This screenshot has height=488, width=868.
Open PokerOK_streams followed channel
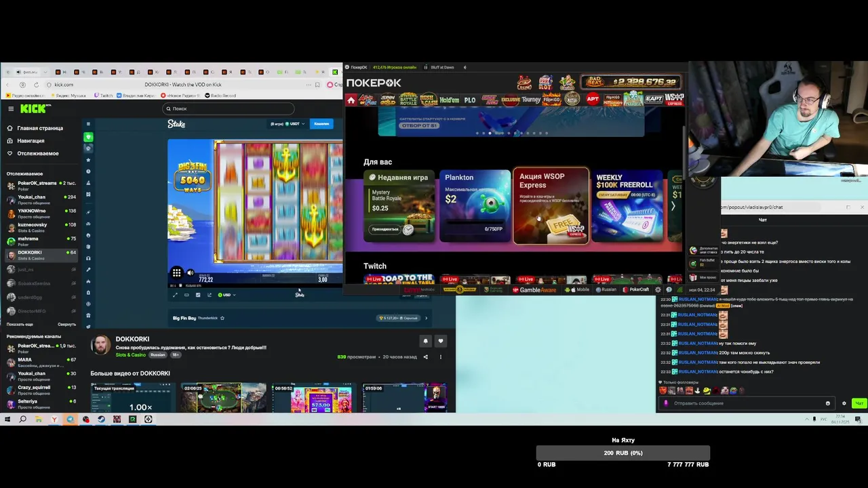tap(42, 185)
